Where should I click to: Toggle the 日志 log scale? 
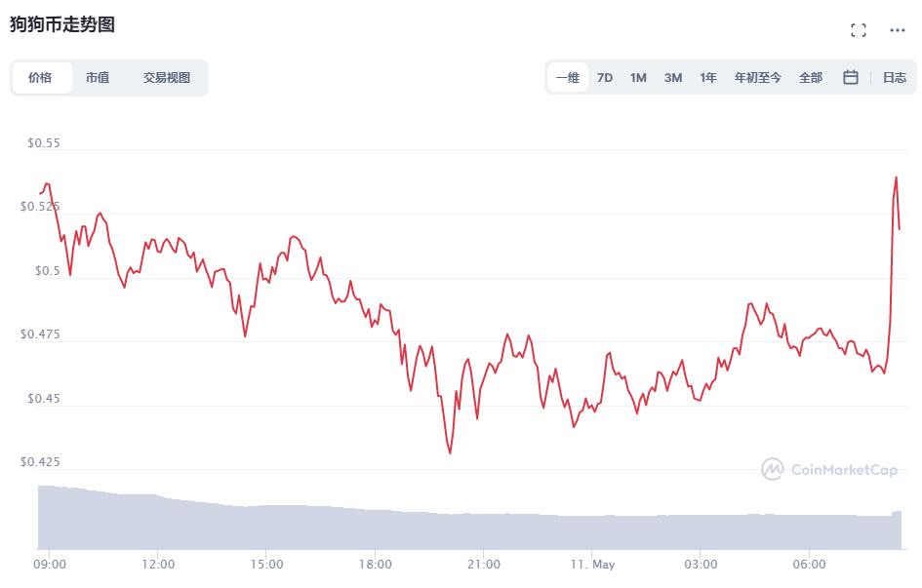pos(895,78)
